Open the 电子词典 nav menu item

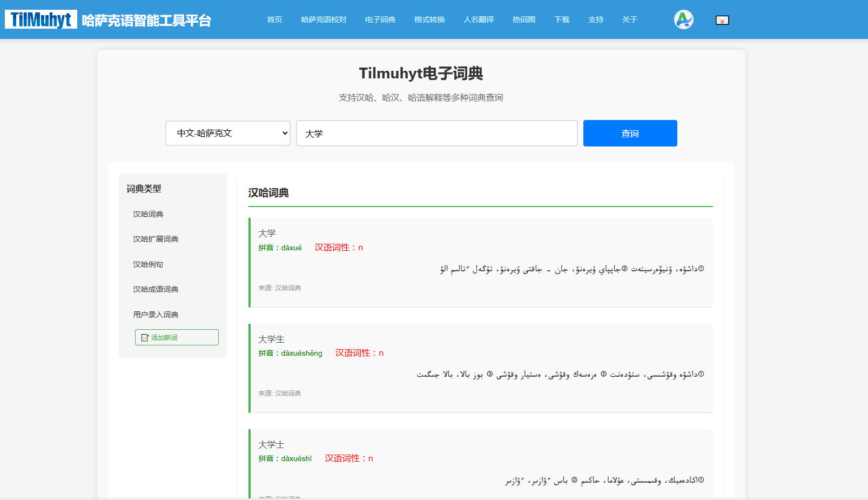click(380, 19)
